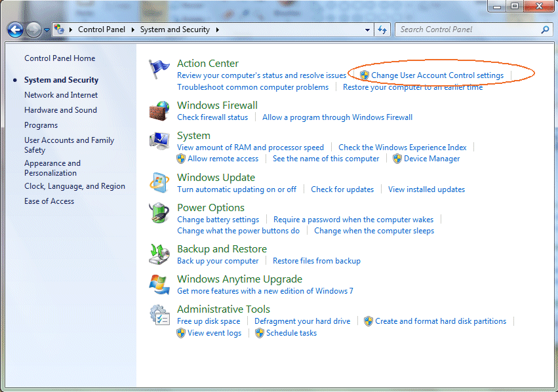The height and width of the screenshot is (392, 558).
Task: Go to Control Panel Home
Action: [x=60, y=58]
